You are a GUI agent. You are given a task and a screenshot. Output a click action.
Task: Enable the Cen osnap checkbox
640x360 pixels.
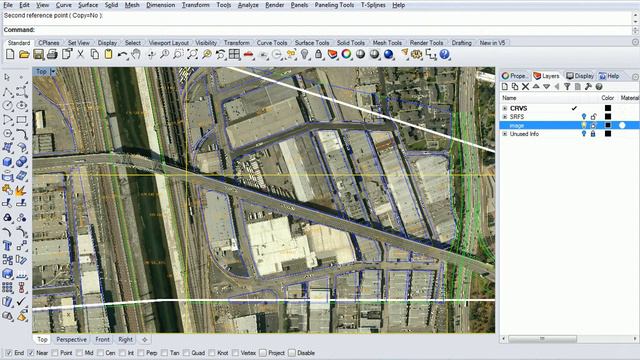point(100,353)
